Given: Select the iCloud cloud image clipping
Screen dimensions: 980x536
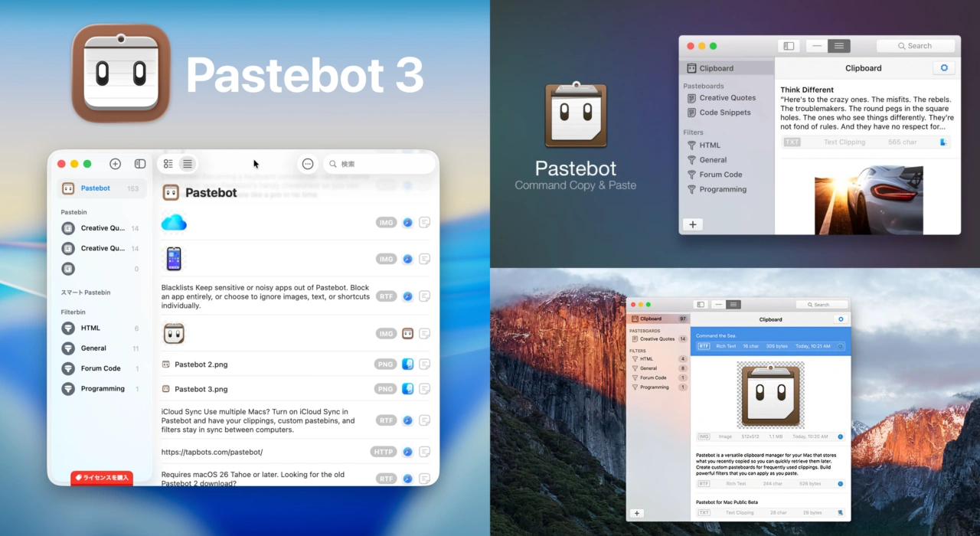Looking at the screenshot, I should (174, 223).
